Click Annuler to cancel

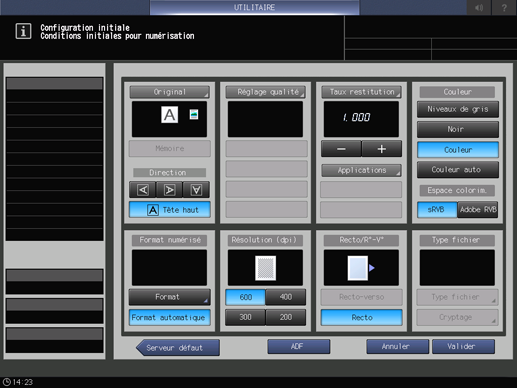[x=398, y=347]
